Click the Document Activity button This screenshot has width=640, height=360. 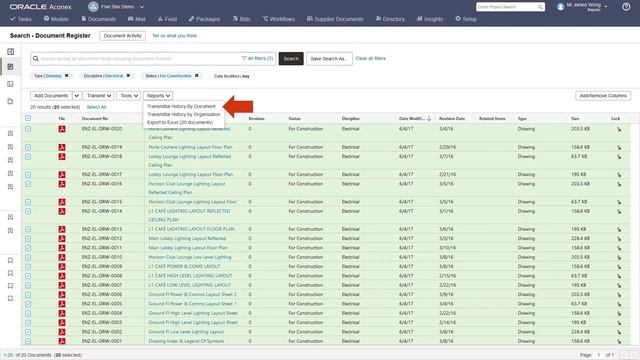click(122, 36)
